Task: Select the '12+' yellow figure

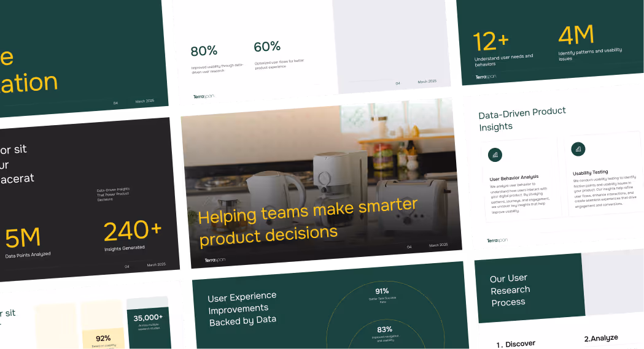Action: coord(491,42)
